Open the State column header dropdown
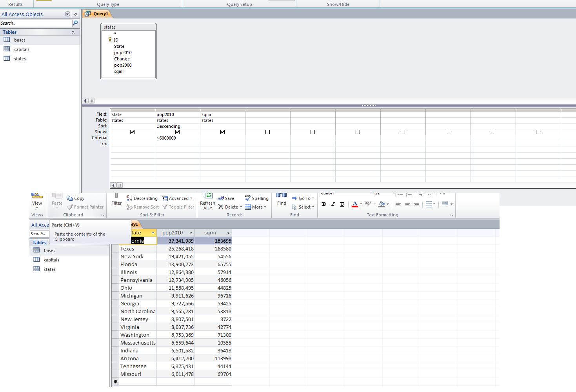576x392 pixels. [153, 233]
